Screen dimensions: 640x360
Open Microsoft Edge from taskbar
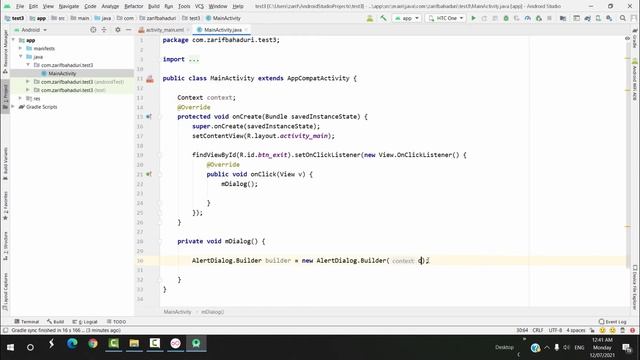coord(72,344)
